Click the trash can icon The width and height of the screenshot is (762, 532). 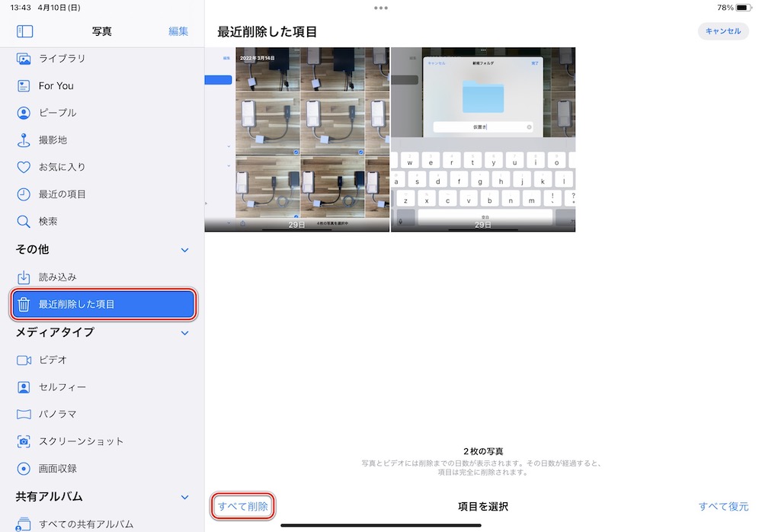click(24, 304)
